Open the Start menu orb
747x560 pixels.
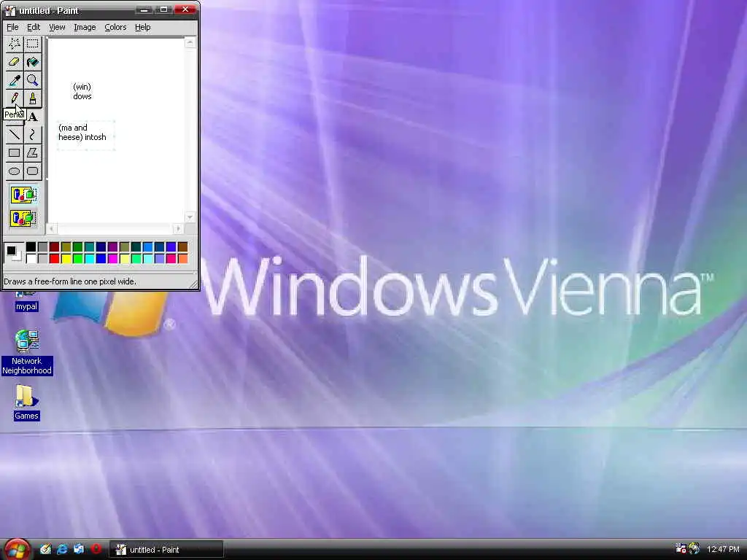point(18,549)
